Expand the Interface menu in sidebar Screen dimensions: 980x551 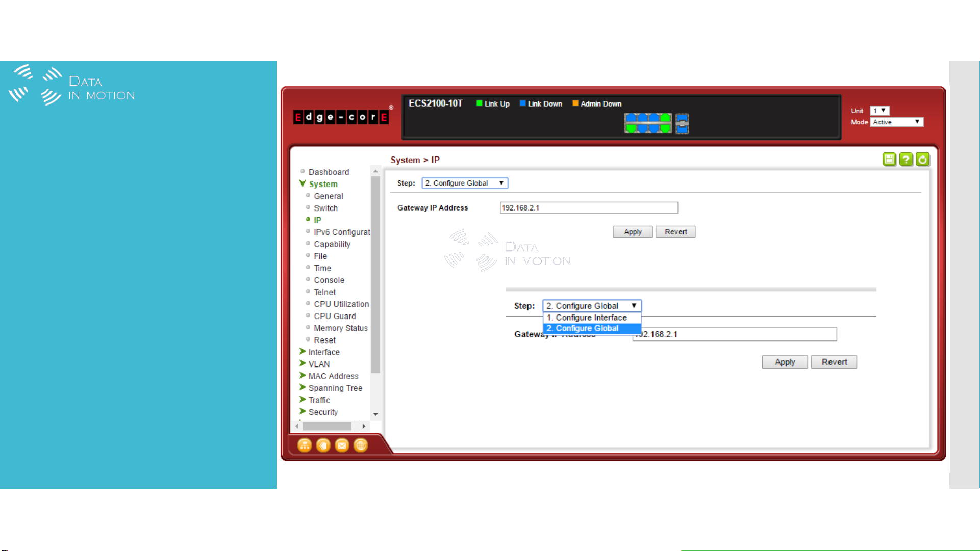[x=323, y=352]
